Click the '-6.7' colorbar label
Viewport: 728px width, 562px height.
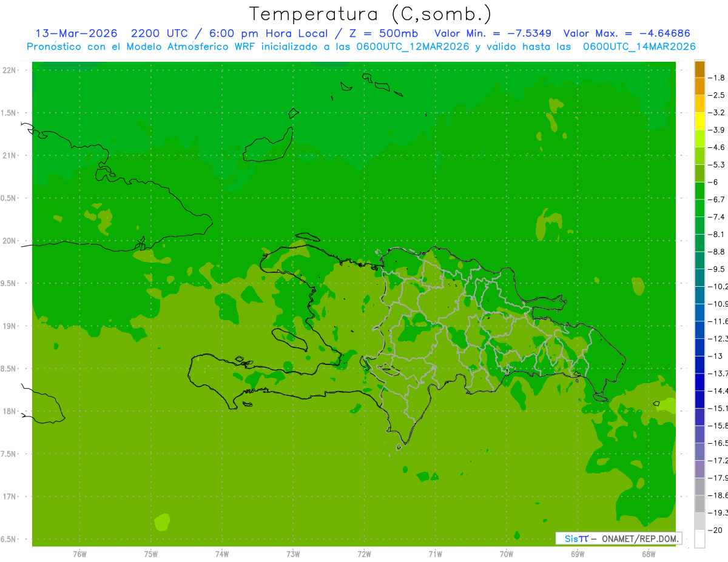click(716, 199)
